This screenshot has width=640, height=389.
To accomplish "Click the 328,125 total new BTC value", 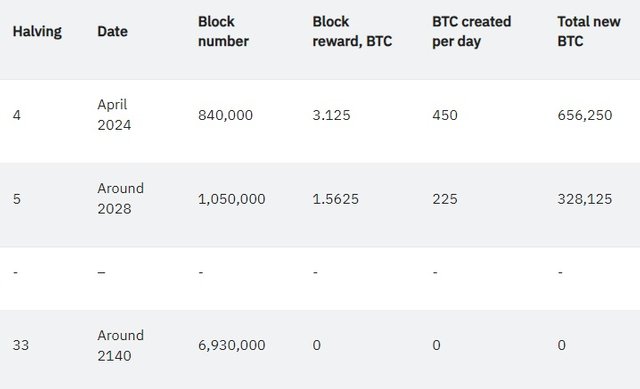I will (x=584, y=199).
